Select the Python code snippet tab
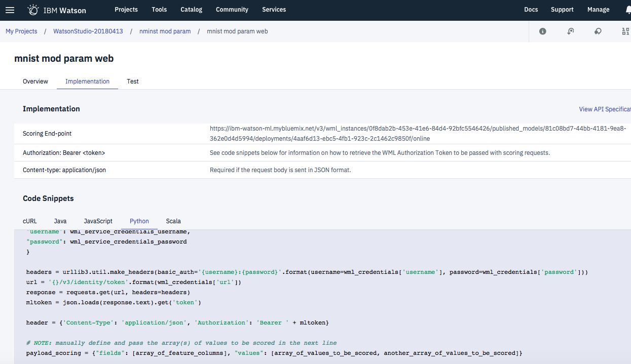631x364 pixels. (x=139, y=221)
